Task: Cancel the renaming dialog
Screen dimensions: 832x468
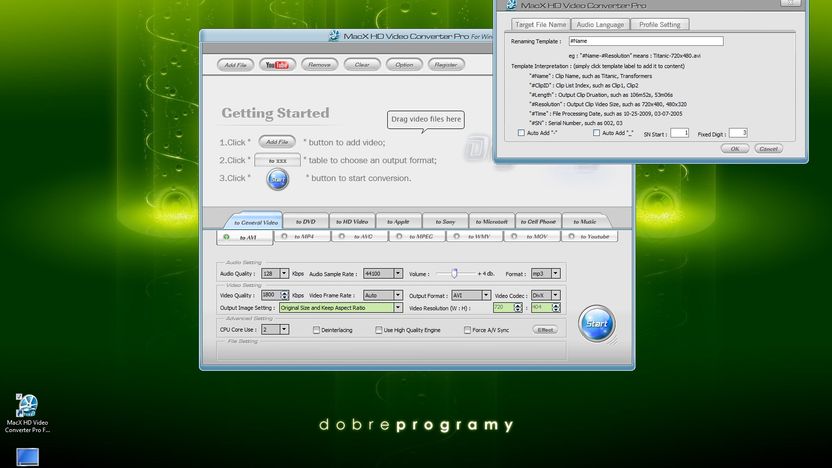Action: point(768,149)
